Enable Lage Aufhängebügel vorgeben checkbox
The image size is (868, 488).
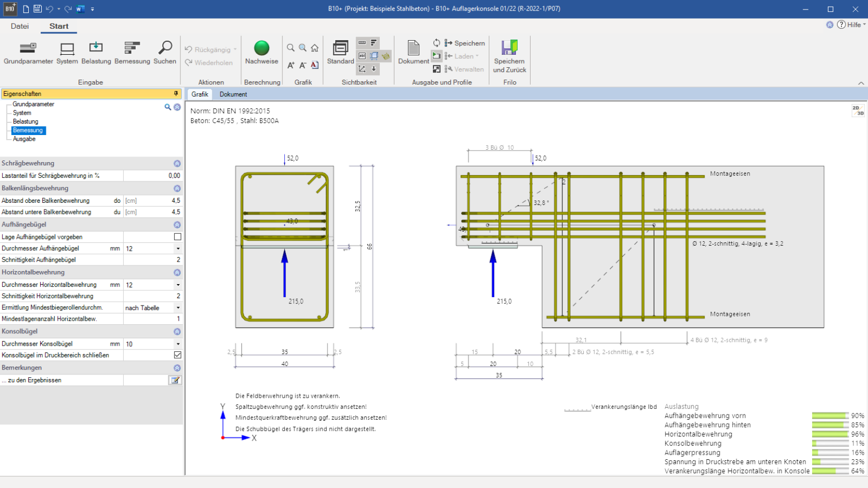(177, 237)
